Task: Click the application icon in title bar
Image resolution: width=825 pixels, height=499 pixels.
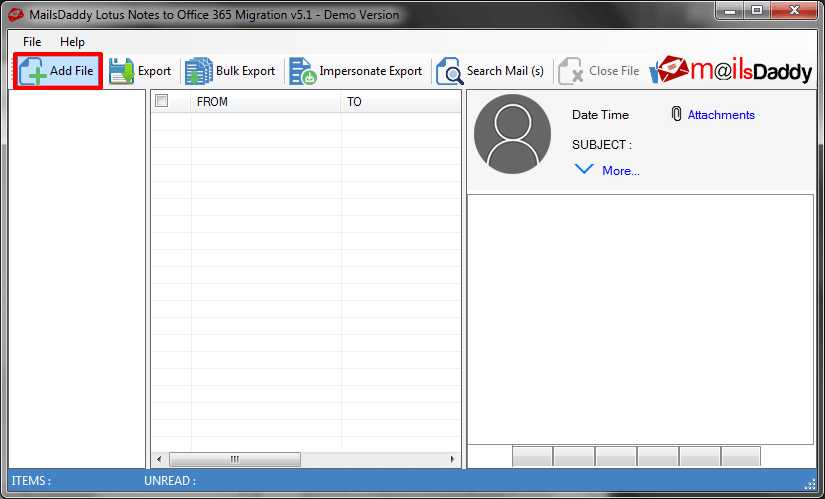Action: pyautogui.click(x=17, y=15)
